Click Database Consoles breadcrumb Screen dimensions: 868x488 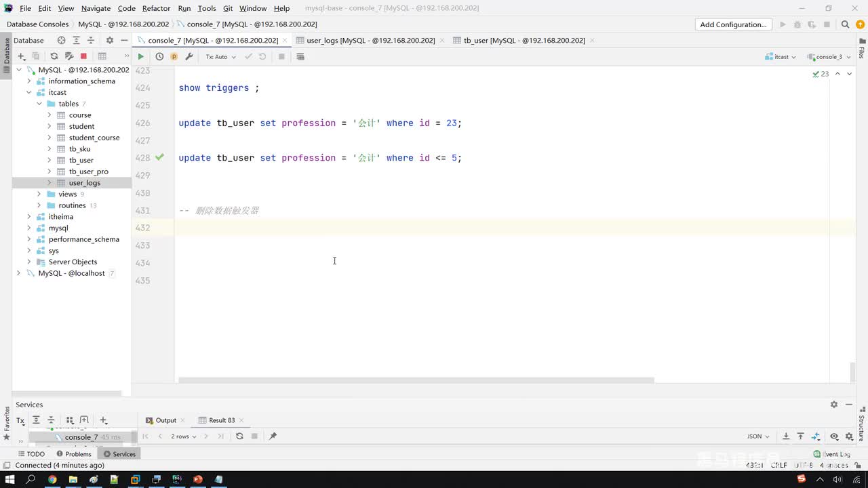click(37, 24)
